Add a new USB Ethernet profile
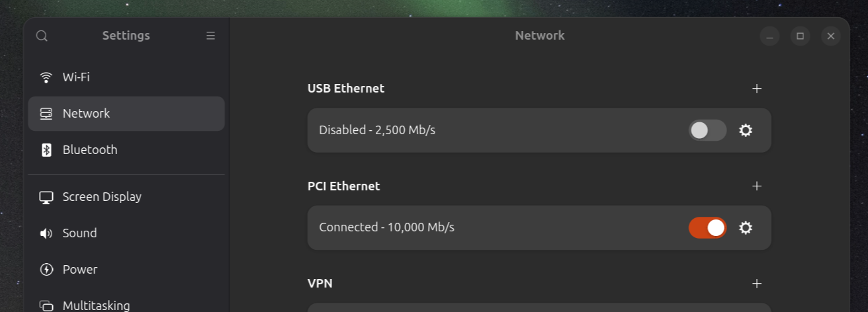This screenshot has width=868, height=312. pyautogui.click(x=757, y=89)
